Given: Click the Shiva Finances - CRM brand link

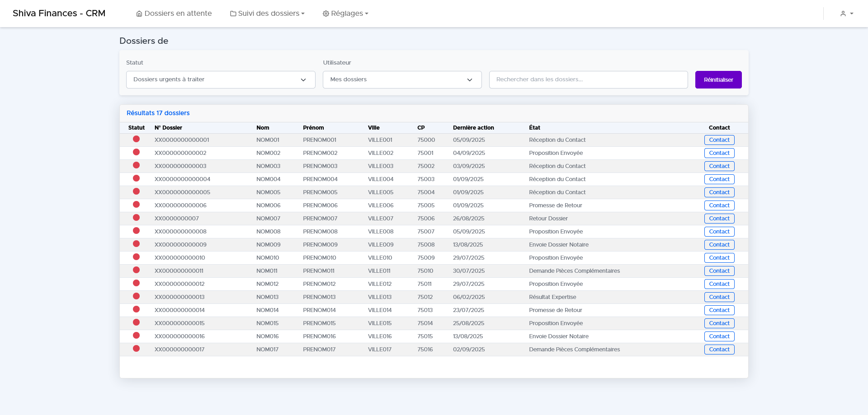Looking at the screenshot, I should 59,14.
